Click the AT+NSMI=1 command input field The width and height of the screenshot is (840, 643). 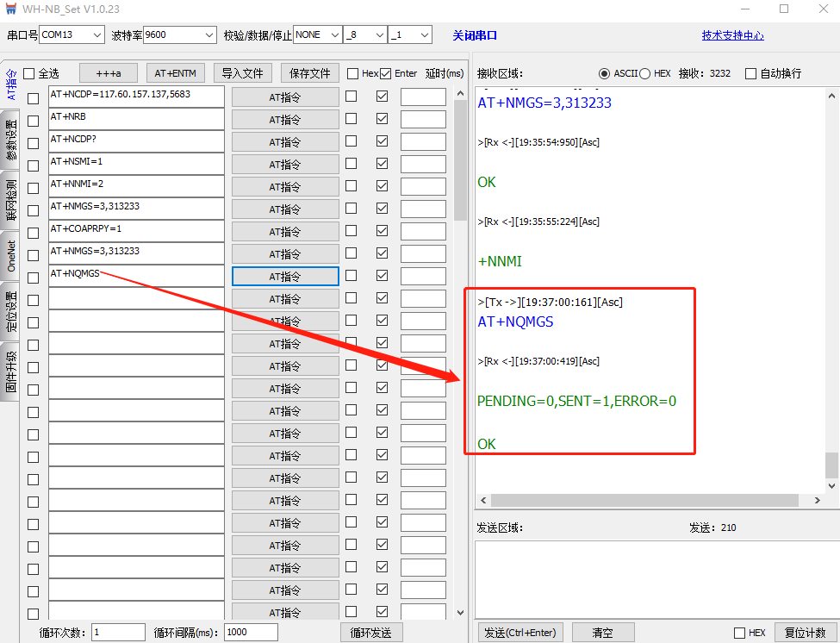coord(136,164)
